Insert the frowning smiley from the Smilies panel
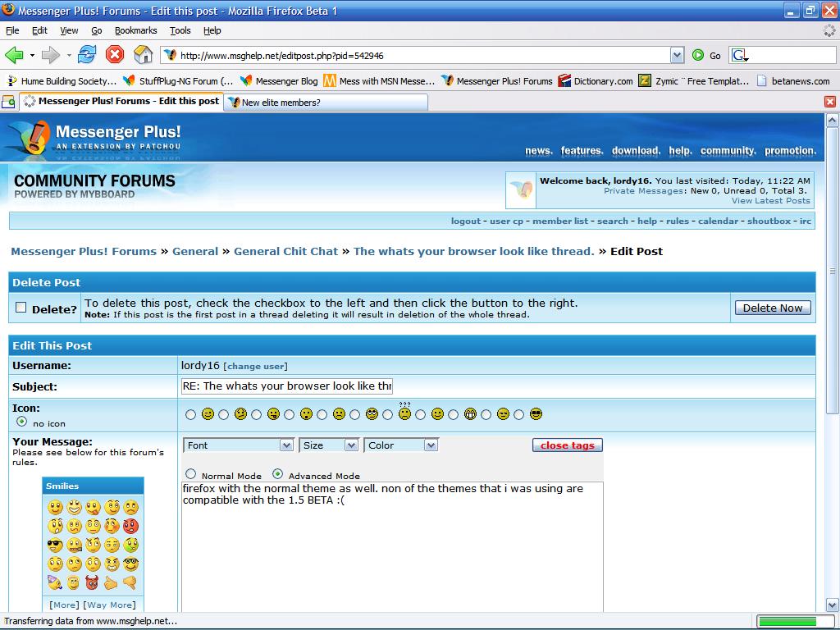This screenshot has width=840, height=630. click(130, 507)
